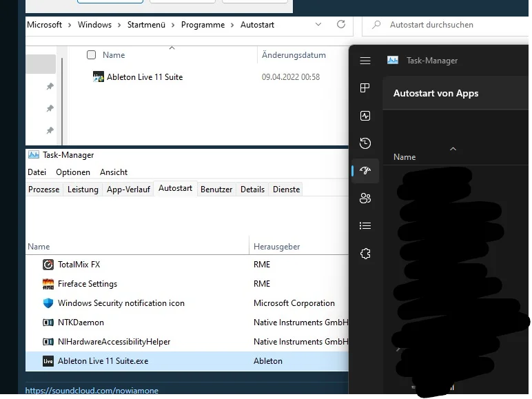Image resolution: width=532 pixels, height=399 pixels.
Task: Click the Programme breadcrumb segment
Action: click(203, 25)
